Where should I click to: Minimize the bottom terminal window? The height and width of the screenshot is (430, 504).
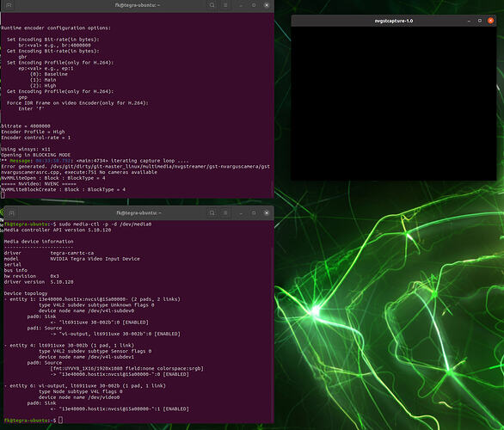click(241, 212)
